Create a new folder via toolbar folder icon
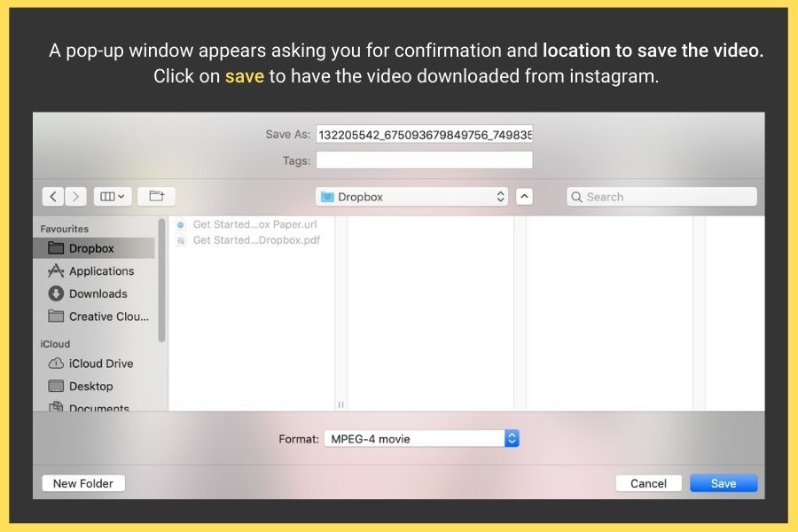798x532 pixels. coord(156,197)
